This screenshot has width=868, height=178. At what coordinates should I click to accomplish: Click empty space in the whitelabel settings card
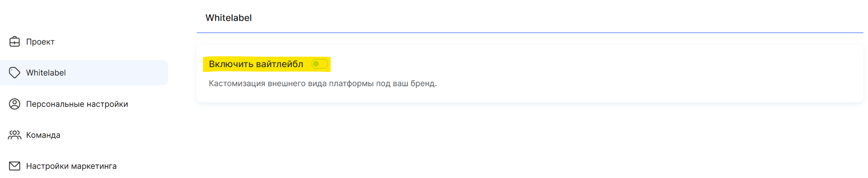(x=636, y=72)
